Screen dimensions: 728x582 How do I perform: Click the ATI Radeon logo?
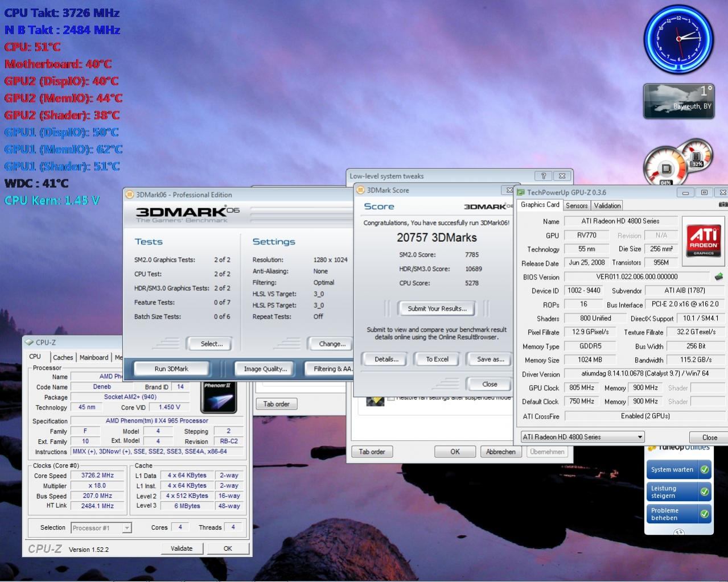point(704,240)
